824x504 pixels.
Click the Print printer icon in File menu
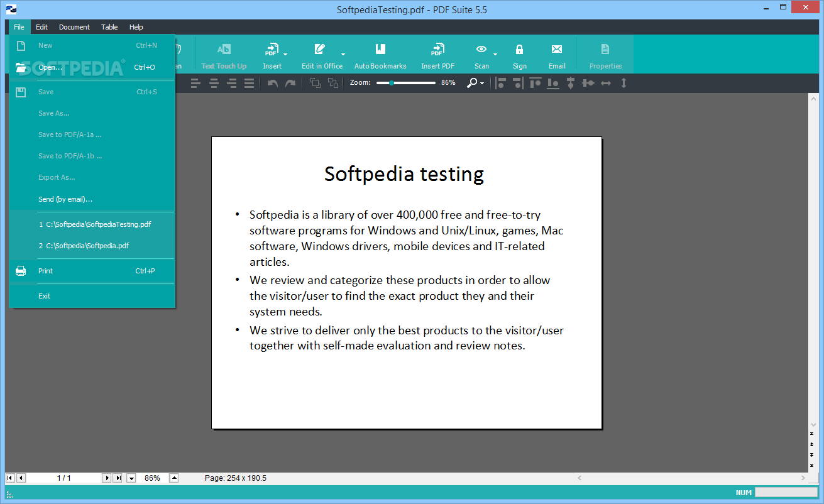tap(21, 271)
